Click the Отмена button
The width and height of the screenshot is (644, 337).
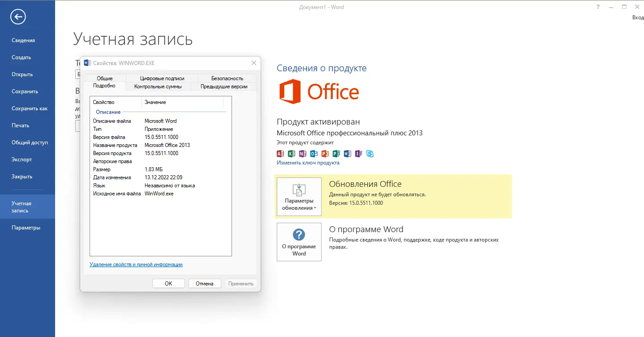coord(205,283)
